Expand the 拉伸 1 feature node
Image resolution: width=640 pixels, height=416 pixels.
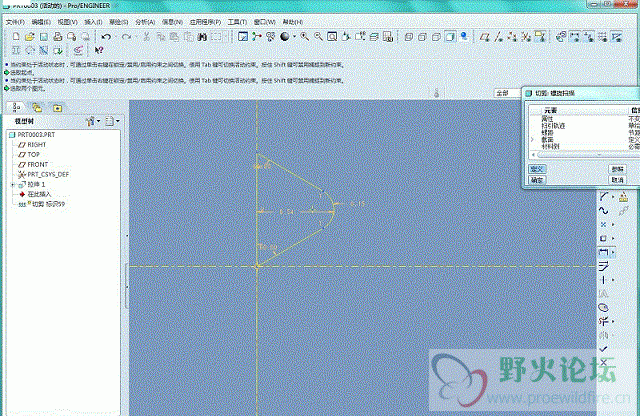[13, 185]
